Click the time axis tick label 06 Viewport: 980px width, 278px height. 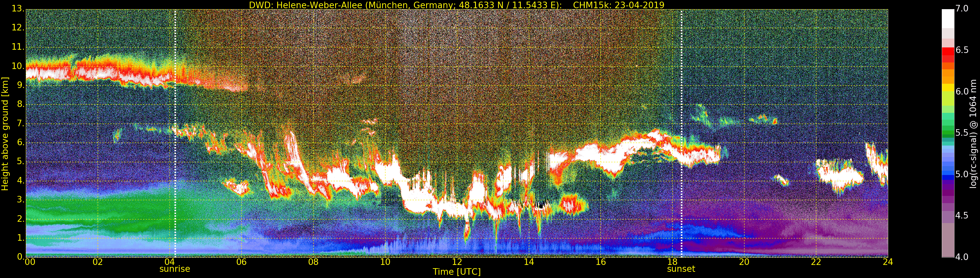click(x=241, y=262)
